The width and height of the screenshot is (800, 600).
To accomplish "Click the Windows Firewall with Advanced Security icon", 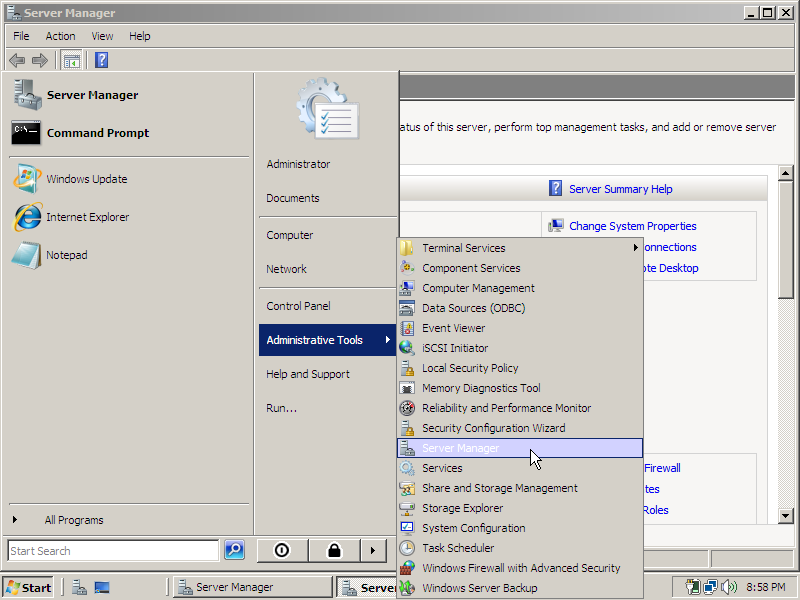I will pyautogui.click(x=407, y=568).
